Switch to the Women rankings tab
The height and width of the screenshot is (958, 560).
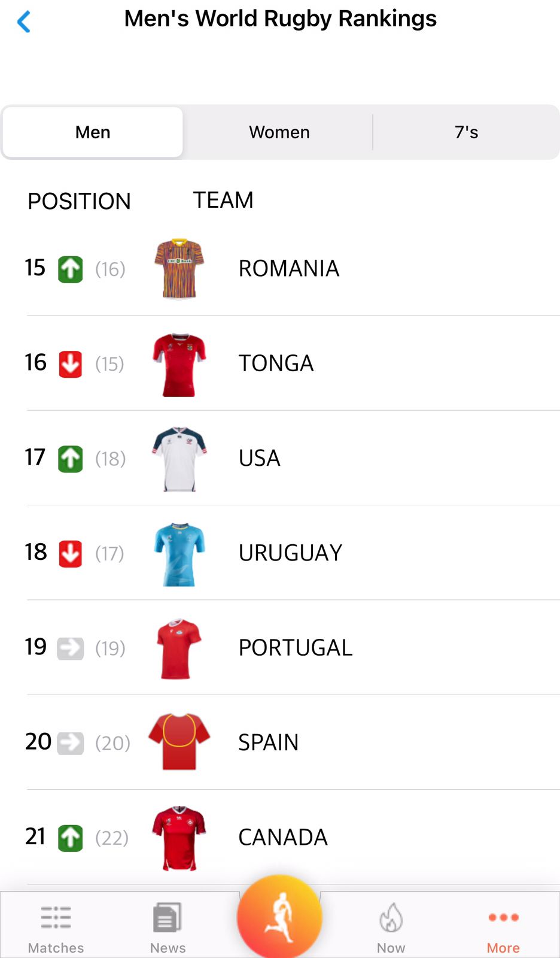coord(279,132)
